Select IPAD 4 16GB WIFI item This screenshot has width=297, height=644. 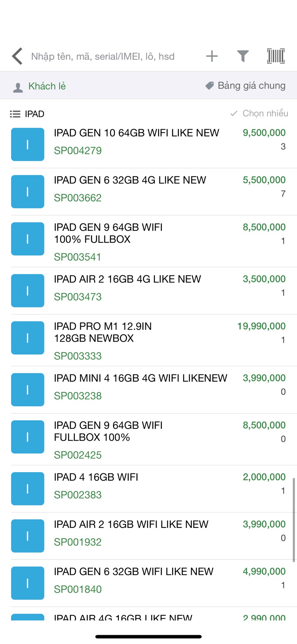pyautogui.click(x=96, y=477)
